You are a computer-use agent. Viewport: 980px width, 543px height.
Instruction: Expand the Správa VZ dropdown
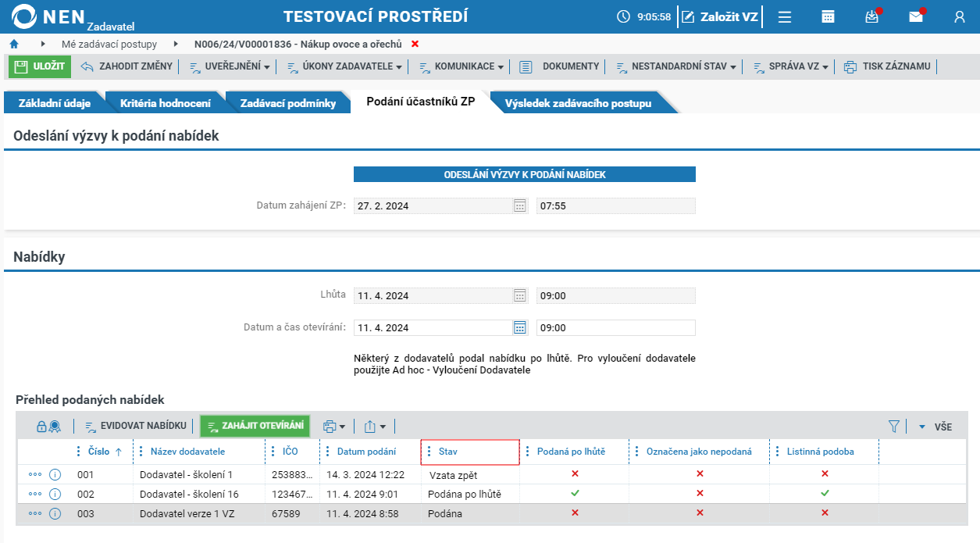pyautogui.click(x=790, y=66)
